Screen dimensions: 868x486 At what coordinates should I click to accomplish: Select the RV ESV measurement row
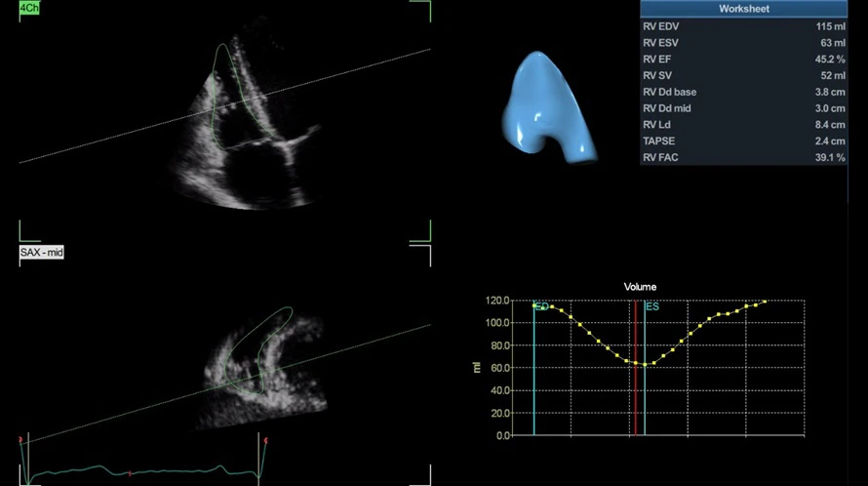coord(743,43)
